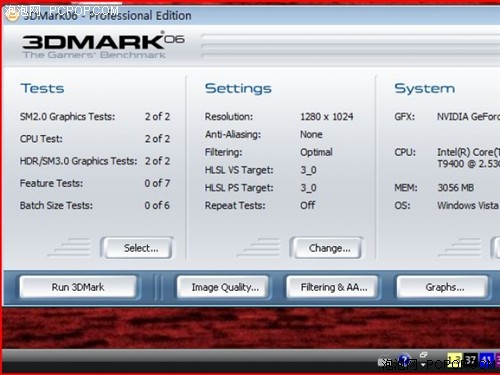This screenshot has width=500, height=375.
Task: Click the 'Windows Vista' OS value
Action: pyautogui.click(x=468, y=205)
